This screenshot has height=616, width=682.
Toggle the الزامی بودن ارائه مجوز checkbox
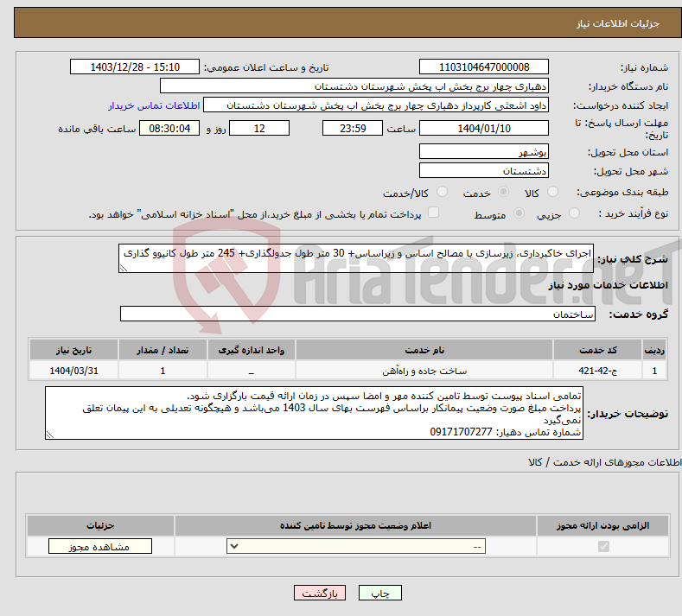pyautogui.click(x=603, y=546)
